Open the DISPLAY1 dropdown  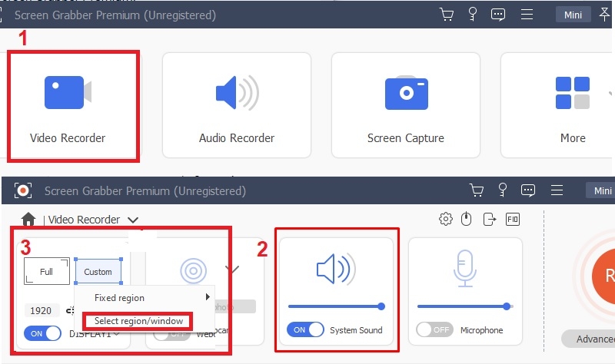115,334
